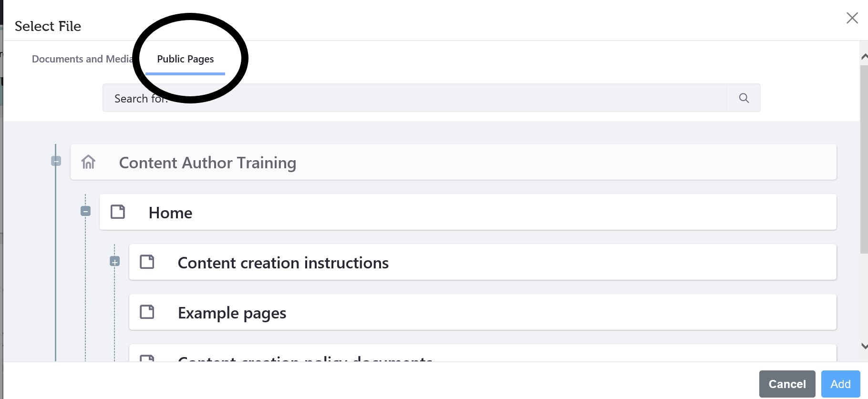Expand the Content creation instructions node
Image resolution: width=868 pixels, height=399 pixels.
click(115, 261)
